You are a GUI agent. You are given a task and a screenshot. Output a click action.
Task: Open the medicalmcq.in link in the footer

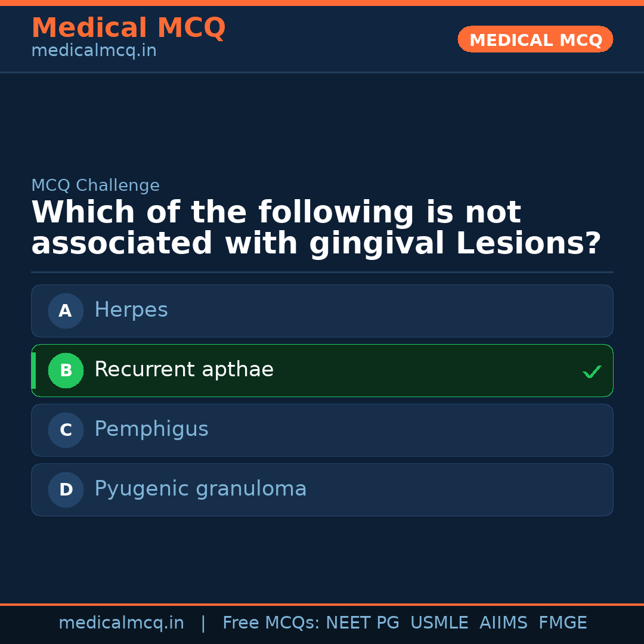click(x=121, y=623)
